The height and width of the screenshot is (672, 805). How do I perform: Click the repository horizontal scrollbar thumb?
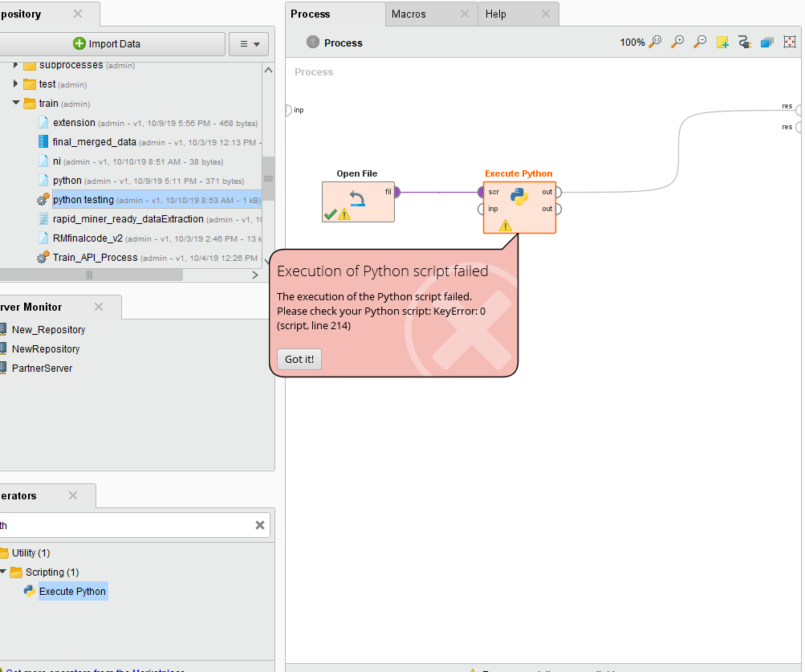point(90,275)
